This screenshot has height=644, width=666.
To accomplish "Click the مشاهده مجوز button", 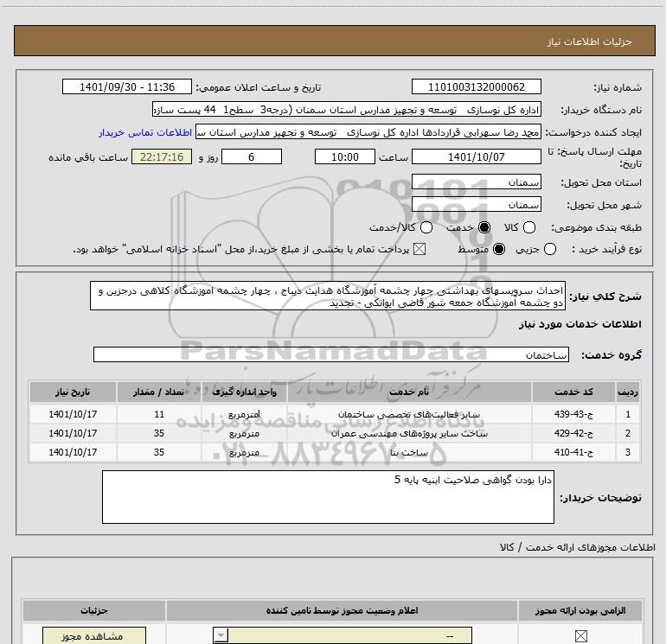I will tap(94, 636).
